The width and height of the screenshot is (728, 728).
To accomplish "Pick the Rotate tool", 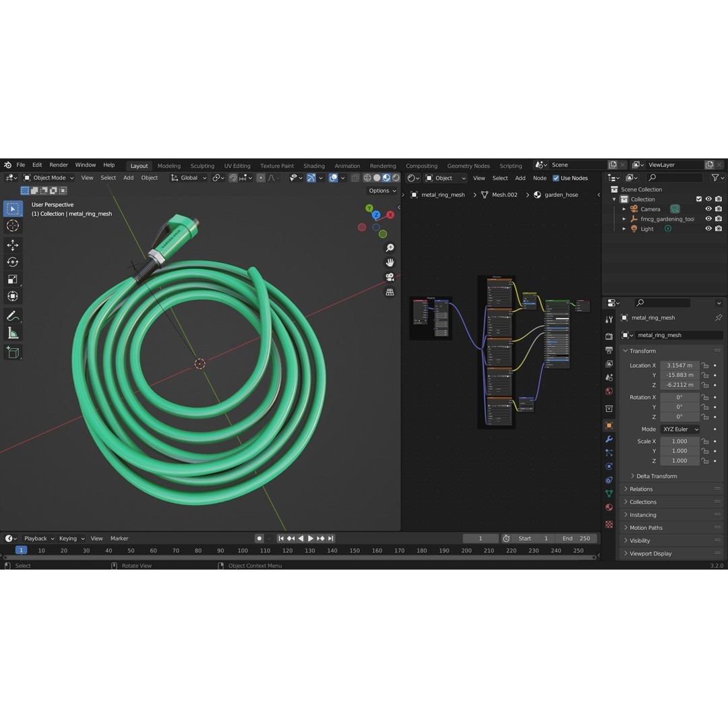I will [13, 262].
